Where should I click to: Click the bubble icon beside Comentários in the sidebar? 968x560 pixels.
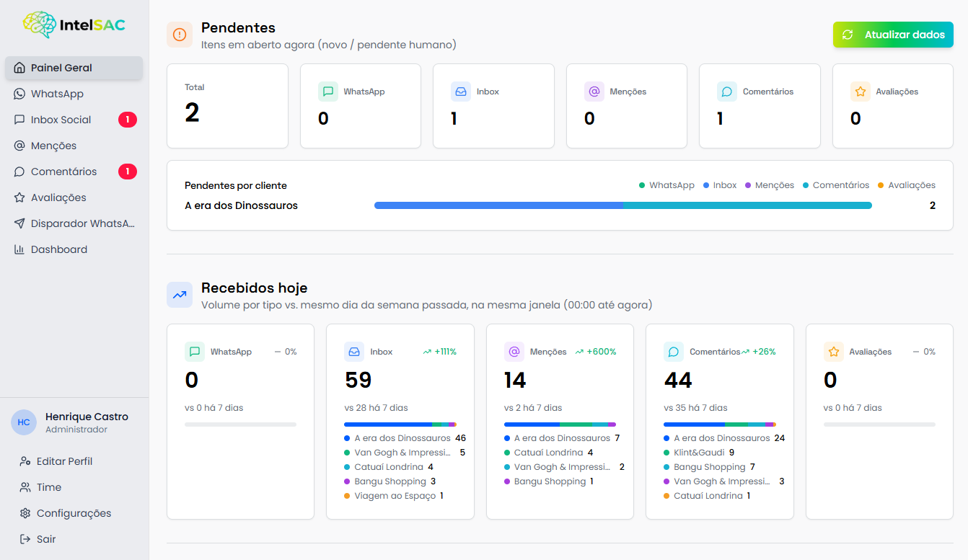click(19, 172)
